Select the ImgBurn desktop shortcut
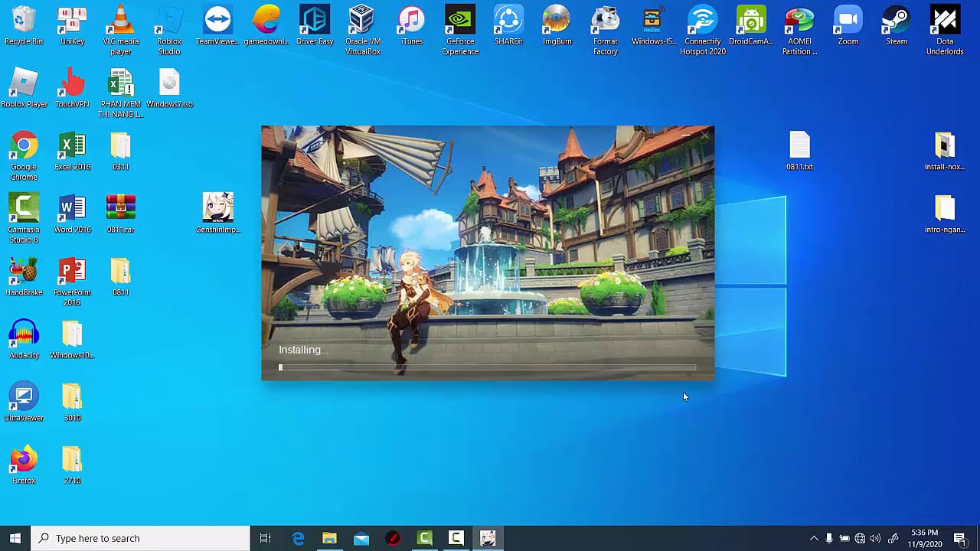 557,25
